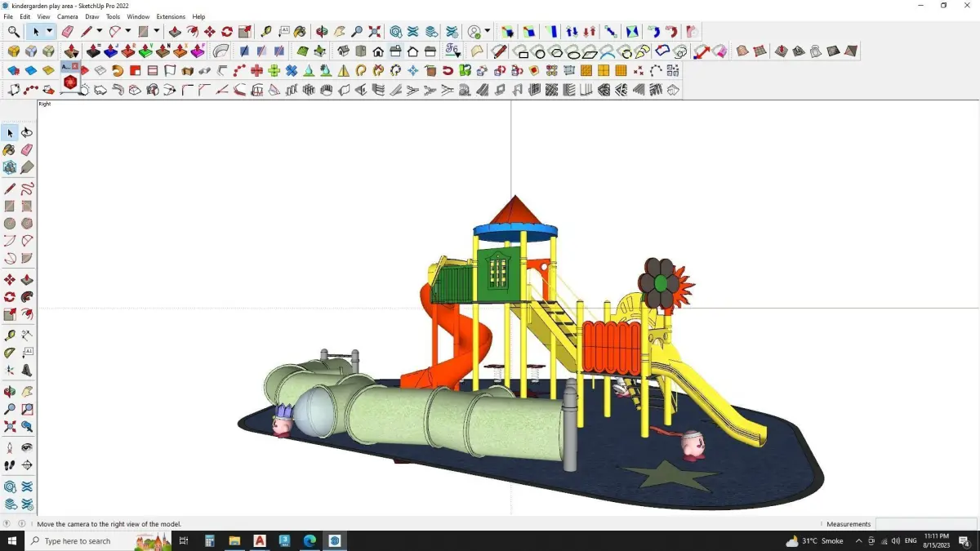Click the Search magnifier icon in top toolbar
Image resolution: width=980 pixels, height=551 pixels.
[x=14, y=32]
